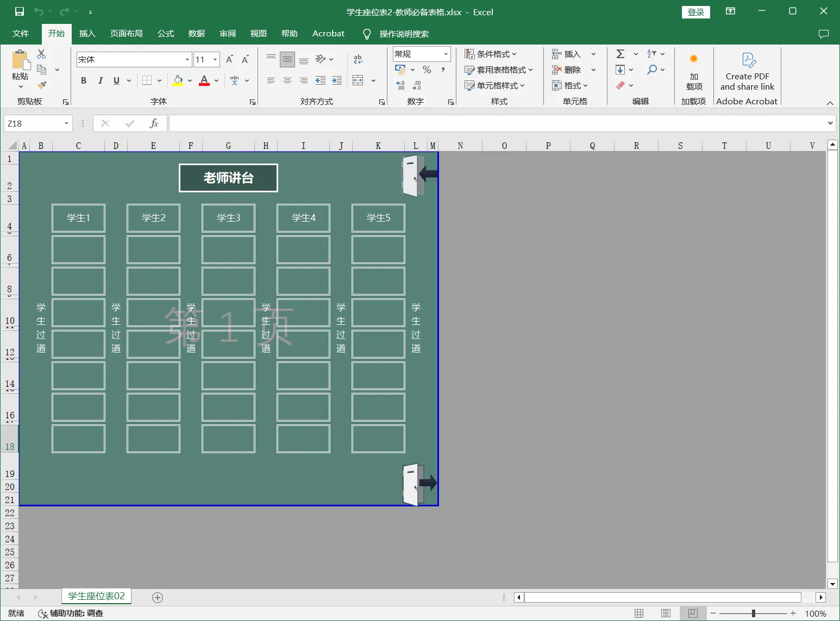The height and width of the screenshot is (621, 840).
Task: Toggle Bold formatting
Action: point(84,80)
